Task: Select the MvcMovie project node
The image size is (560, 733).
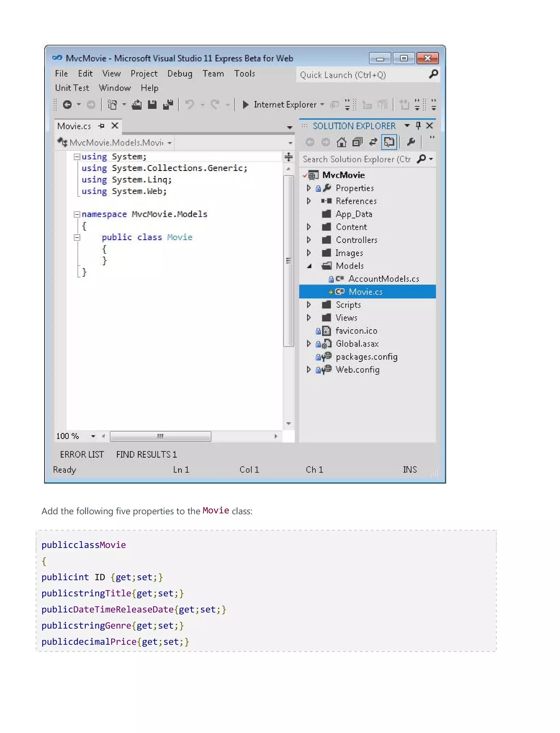Action: click(343, 175)
